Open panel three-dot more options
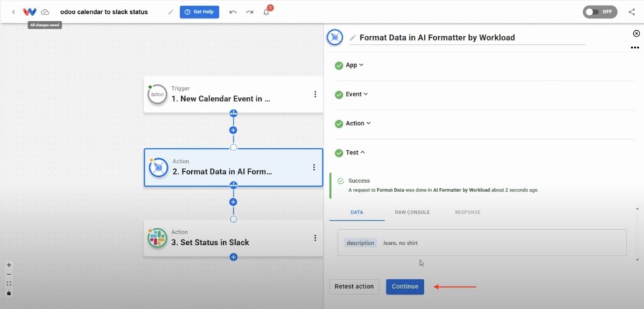This screenshot has height=309, width=644. (x=635, y=48)
